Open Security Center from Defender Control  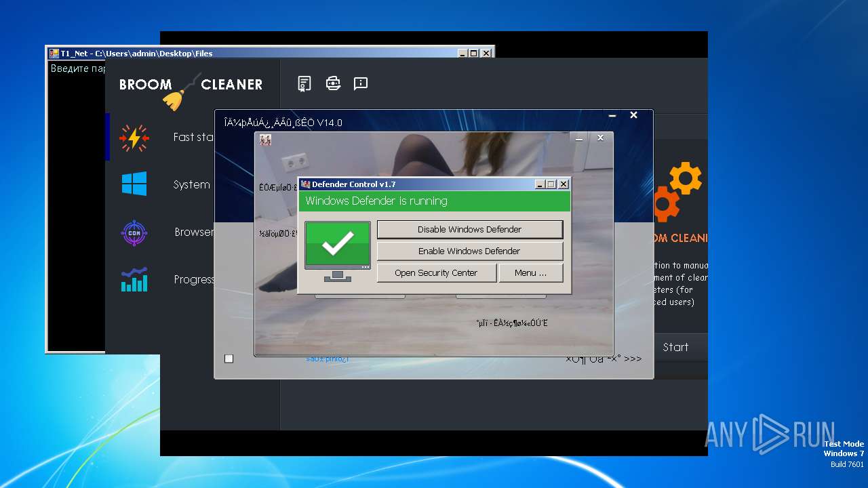tap(436, 272)
